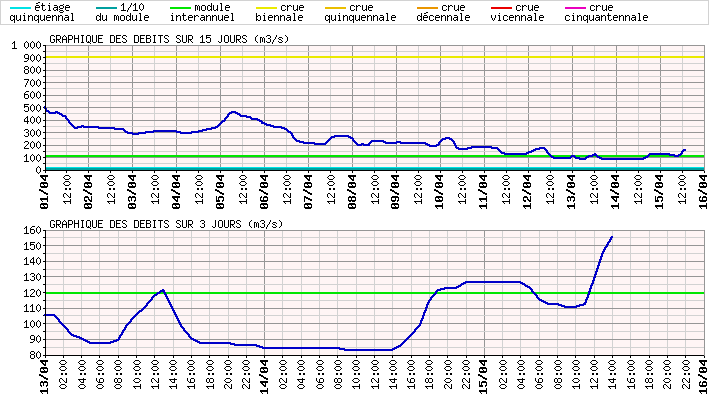Click the crue quinquennale legend swatch

tap(336, 8)
